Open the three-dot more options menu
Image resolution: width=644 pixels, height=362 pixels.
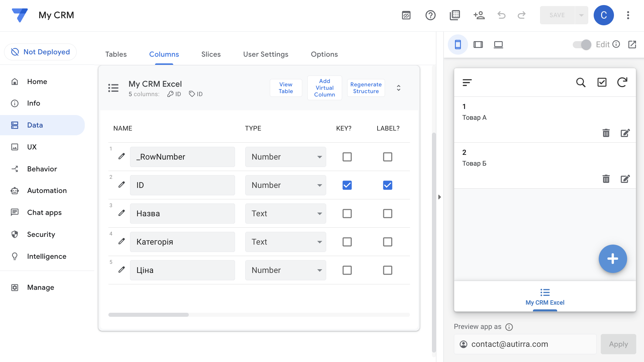tap(628, 15)
